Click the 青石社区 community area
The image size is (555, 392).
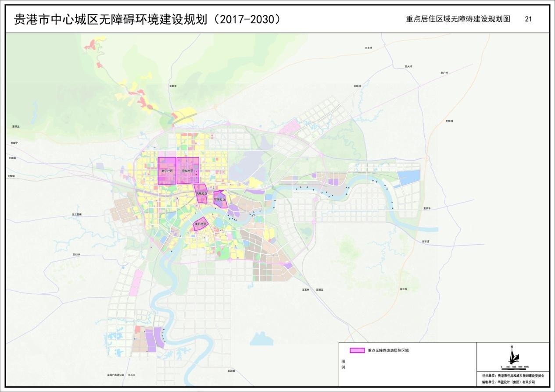click(201, 224)
